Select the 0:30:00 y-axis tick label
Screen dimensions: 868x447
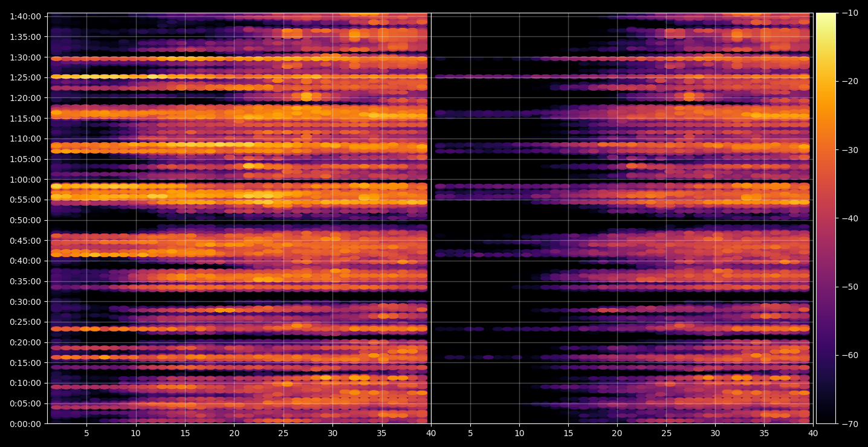point(25,302)
